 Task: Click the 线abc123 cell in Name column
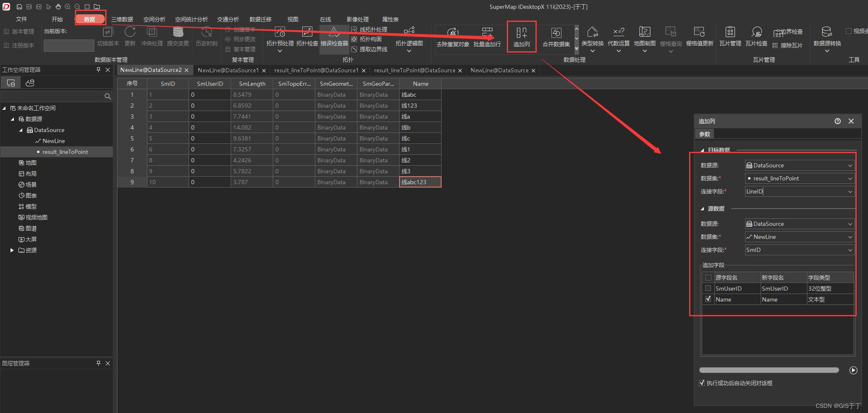point(420,182)
